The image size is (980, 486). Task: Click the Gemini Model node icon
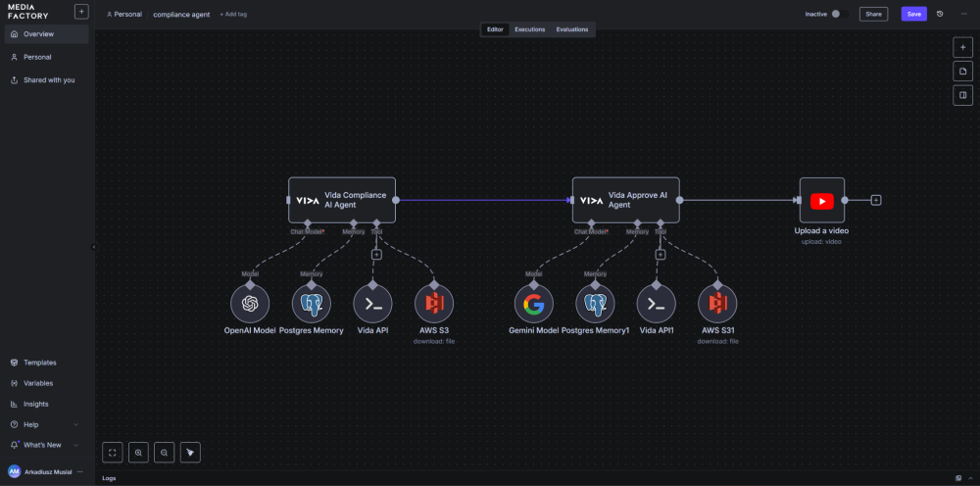533,304
